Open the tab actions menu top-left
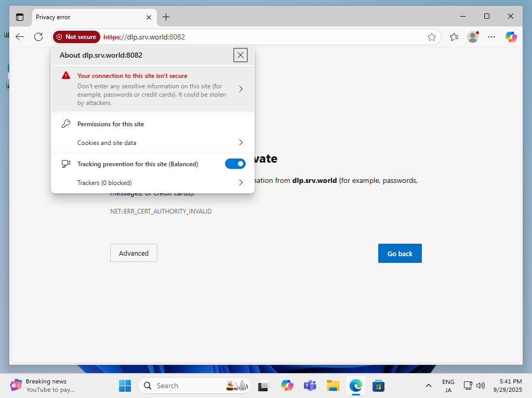This screenshot has width=532, height=398. [20, 17]
